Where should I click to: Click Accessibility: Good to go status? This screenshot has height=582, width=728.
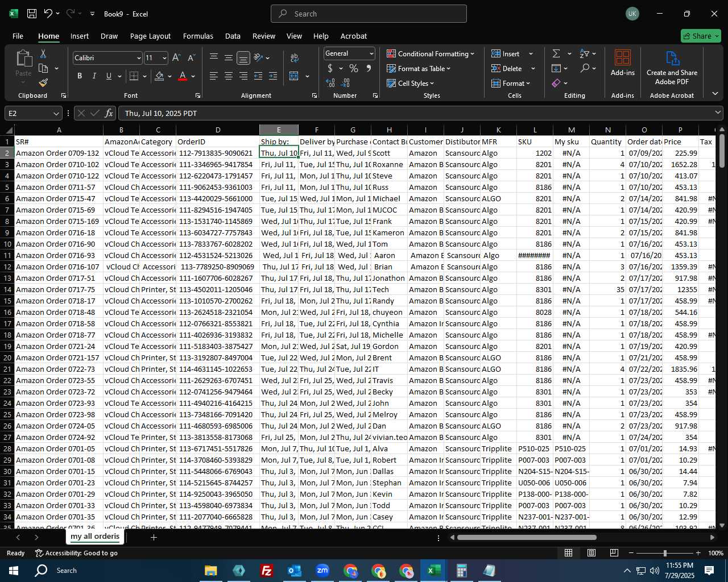click(x=76, y=553)
